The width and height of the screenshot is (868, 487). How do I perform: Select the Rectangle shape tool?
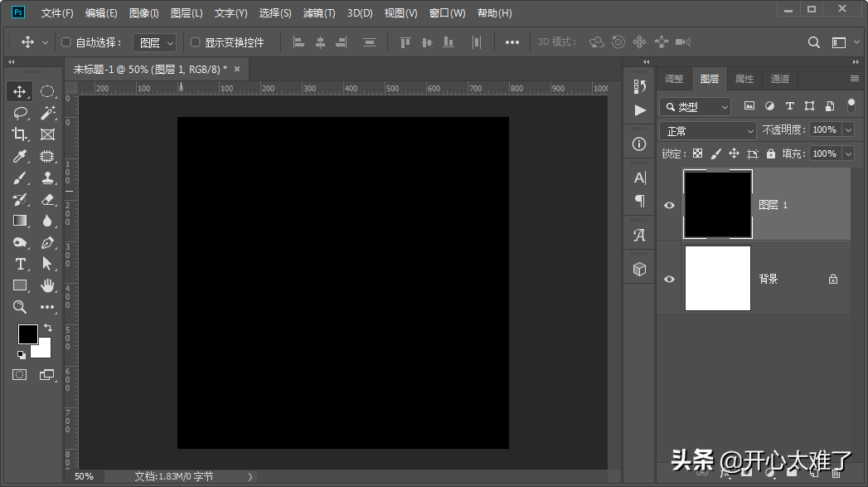(20, 285)
